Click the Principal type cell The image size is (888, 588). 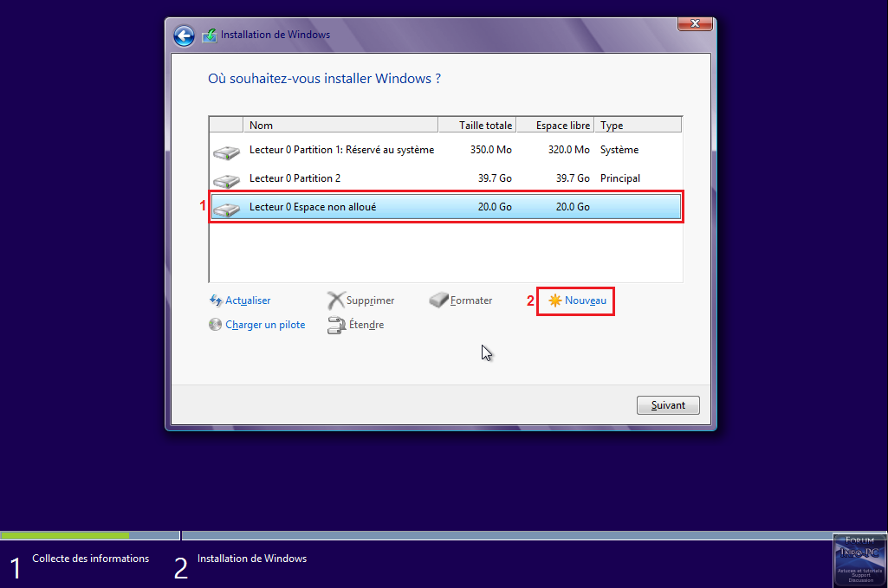point(620,178)
